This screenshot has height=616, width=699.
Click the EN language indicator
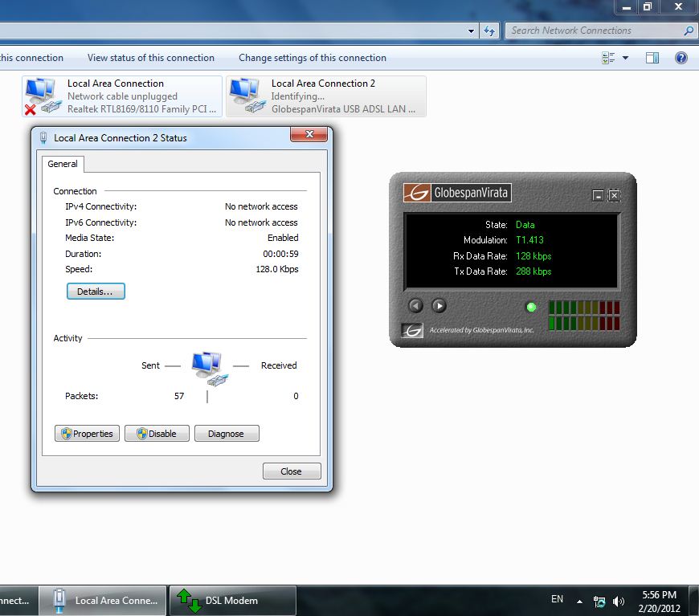[x=558, y=599]
